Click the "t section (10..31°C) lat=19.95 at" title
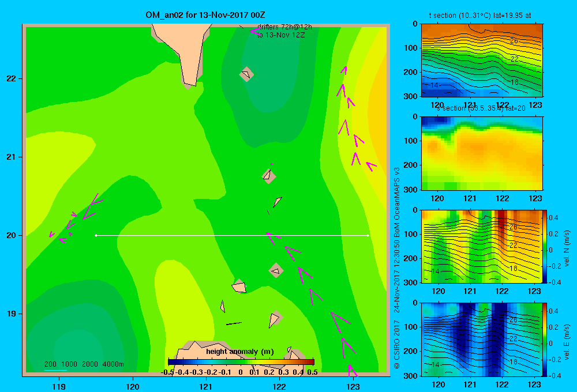577x392 pixels. point(480,16)
